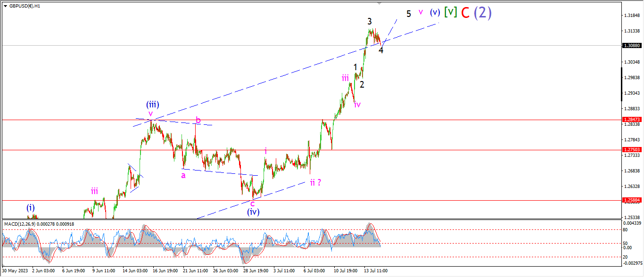
Task: Click the blue '(iii)' wave label
Action: (152, 105)
